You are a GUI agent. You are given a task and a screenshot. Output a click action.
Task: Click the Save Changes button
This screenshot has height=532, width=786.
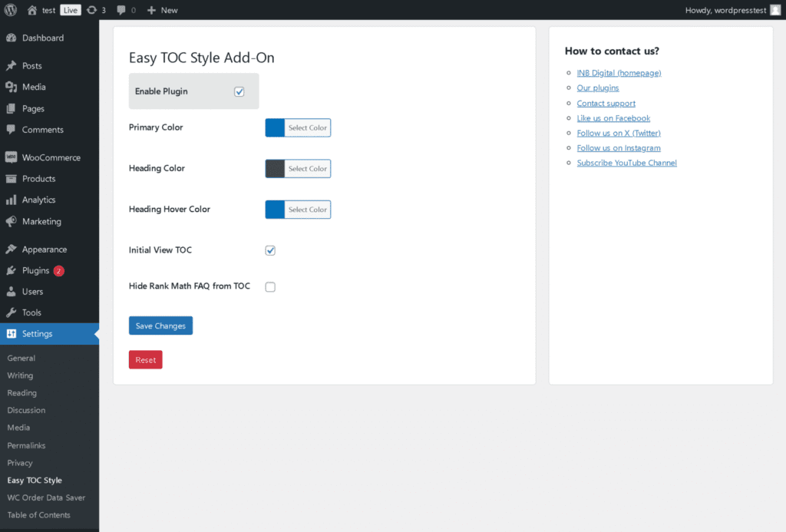coord(160,325)
